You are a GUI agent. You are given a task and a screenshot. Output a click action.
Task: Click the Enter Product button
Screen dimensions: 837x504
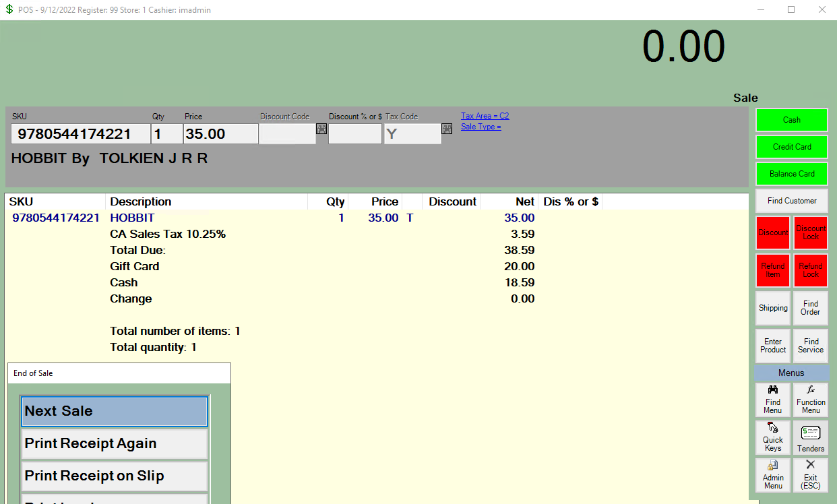click(x=773, y=346)
